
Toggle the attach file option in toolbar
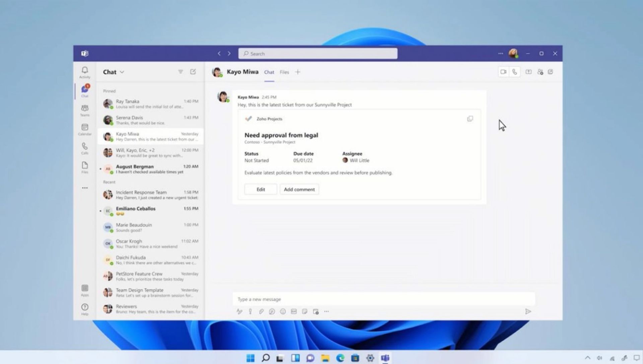pyautogui.click(x=261, y=311)
